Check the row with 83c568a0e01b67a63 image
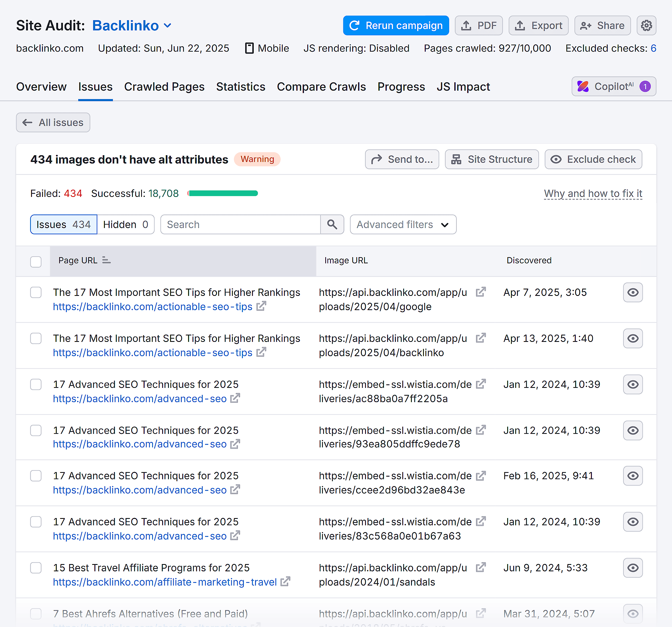The width and height of the screenshot is (672, 627). 36,522
